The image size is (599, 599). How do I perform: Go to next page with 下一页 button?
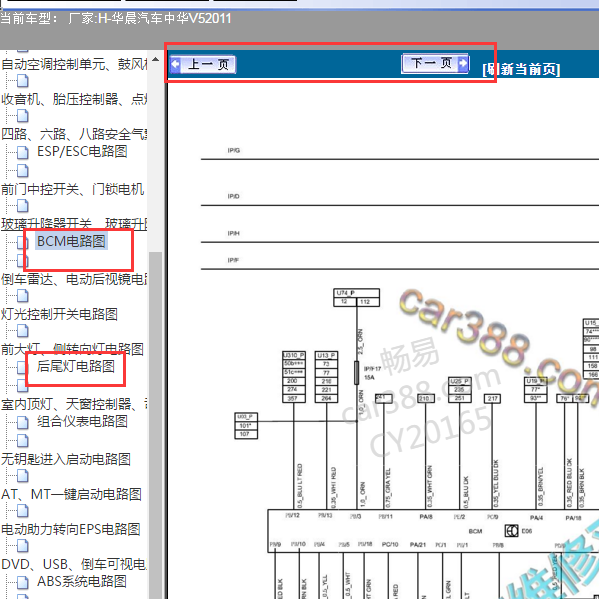pyautogui.click(x=435, y=63)
